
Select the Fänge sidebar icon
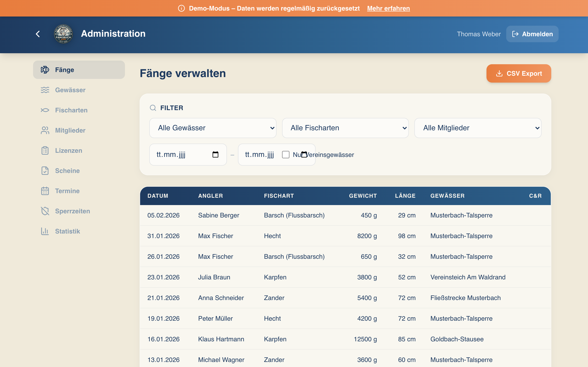coord(45,70)
